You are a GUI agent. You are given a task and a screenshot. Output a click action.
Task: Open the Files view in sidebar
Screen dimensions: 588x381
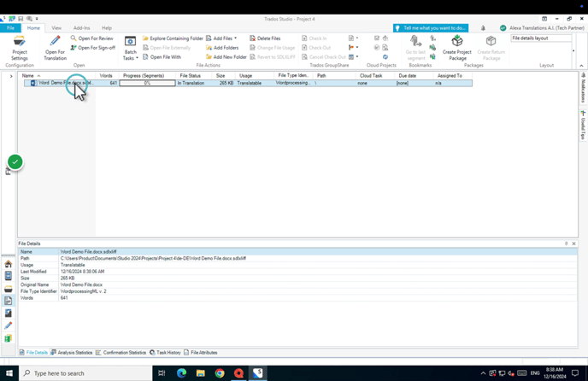[9, 301]
